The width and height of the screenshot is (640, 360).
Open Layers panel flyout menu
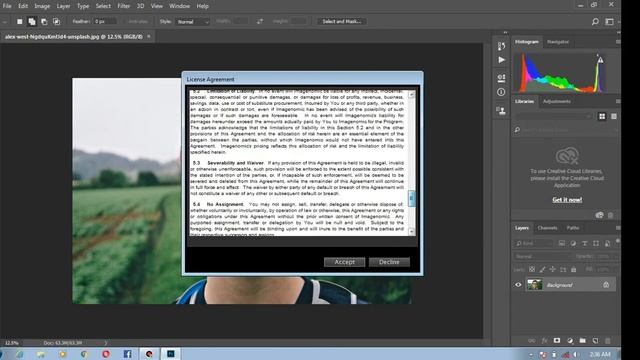tap(618, 228)
